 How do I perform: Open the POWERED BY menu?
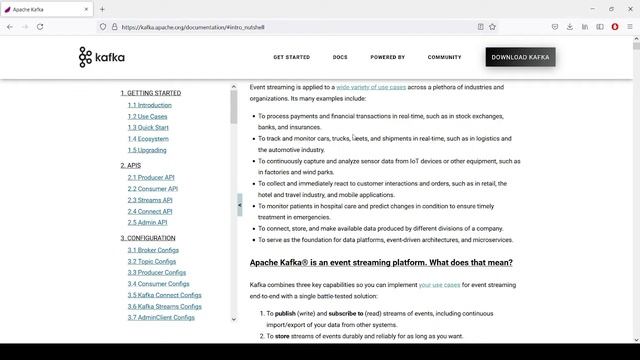387,57
